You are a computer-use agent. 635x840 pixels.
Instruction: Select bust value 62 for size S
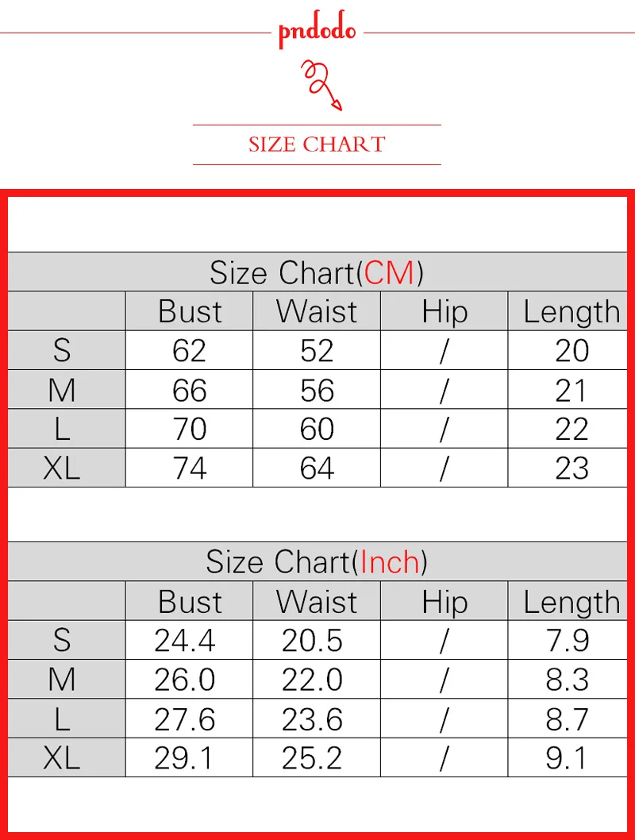coord(190,351)
